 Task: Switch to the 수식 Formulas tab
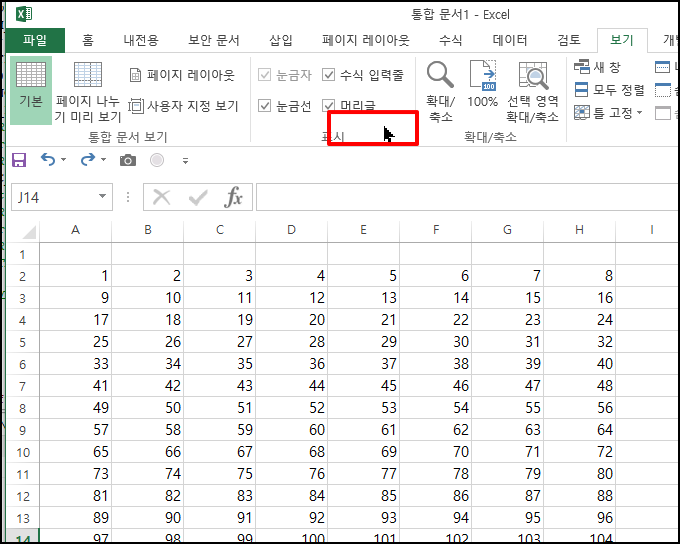450,40
